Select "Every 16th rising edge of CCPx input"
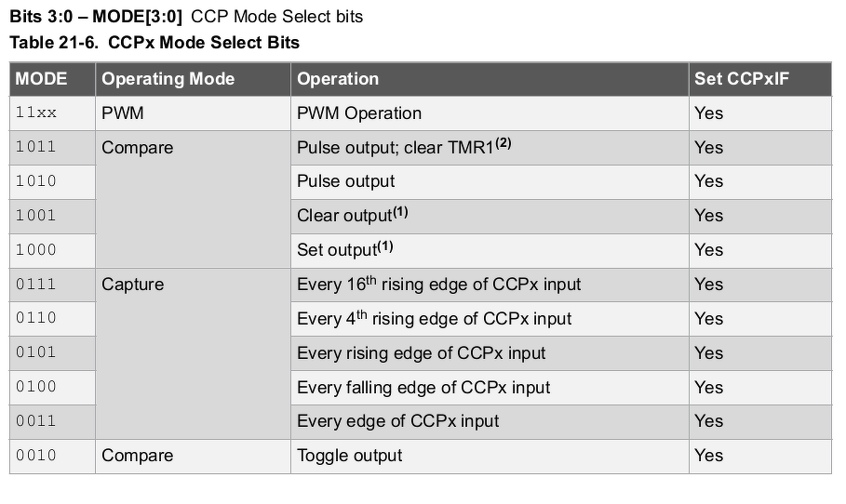This screenshot has height=504, width=846. 438,285
